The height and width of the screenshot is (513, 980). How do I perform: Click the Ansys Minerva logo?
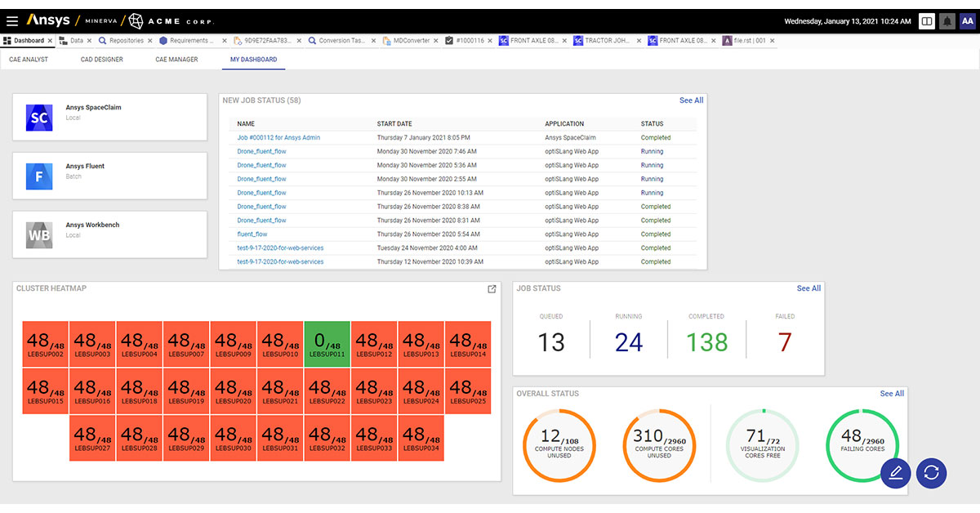71,20
